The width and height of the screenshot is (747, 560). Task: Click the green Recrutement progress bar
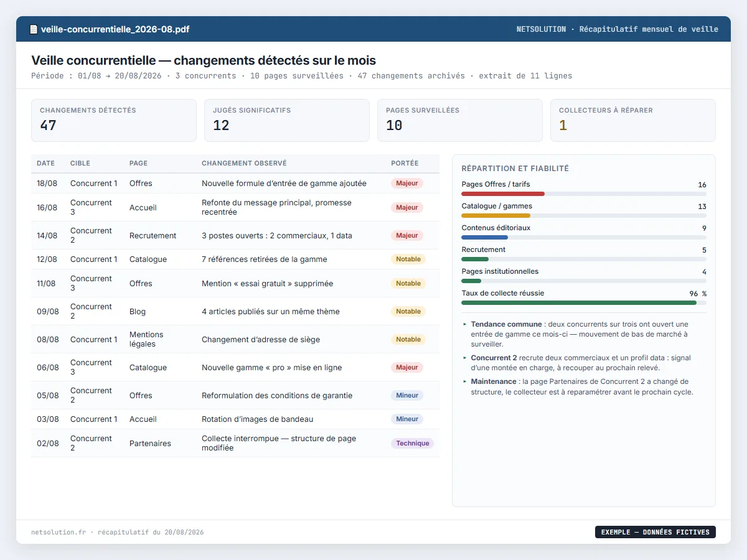coord(475,259)
